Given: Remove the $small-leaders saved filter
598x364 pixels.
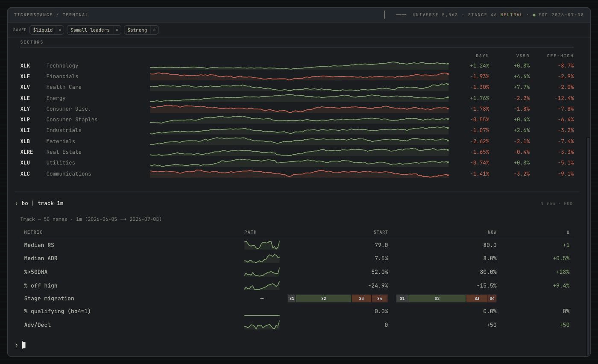Looking at the screenshot, I should tap(117, 30).
